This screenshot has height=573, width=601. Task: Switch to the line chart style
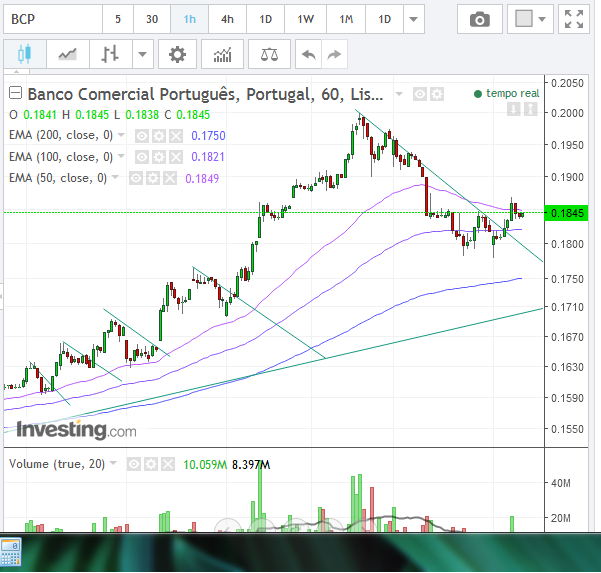(x=68, y=55)
